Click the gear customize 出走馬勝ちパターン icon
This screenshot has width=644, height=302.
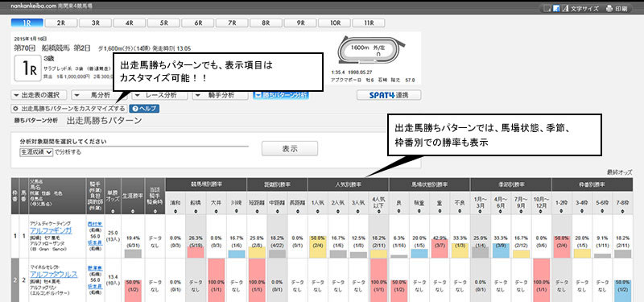pyautogui.click(x=16, y=109)
